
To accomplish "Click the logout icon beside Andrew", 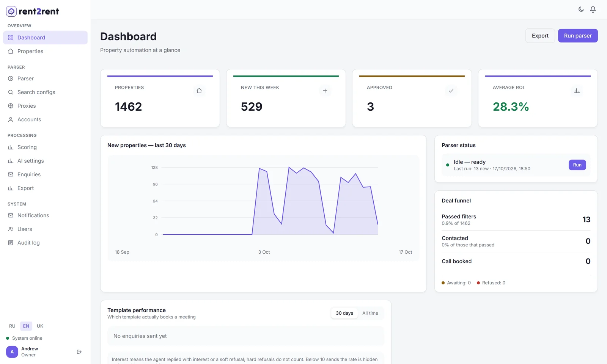I will 79,352.
